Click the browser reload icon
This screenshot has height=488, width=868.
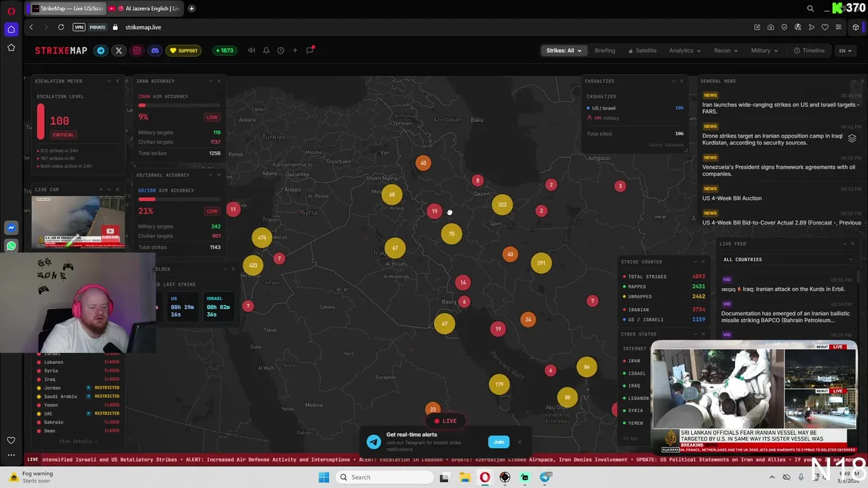coord(61,27)
